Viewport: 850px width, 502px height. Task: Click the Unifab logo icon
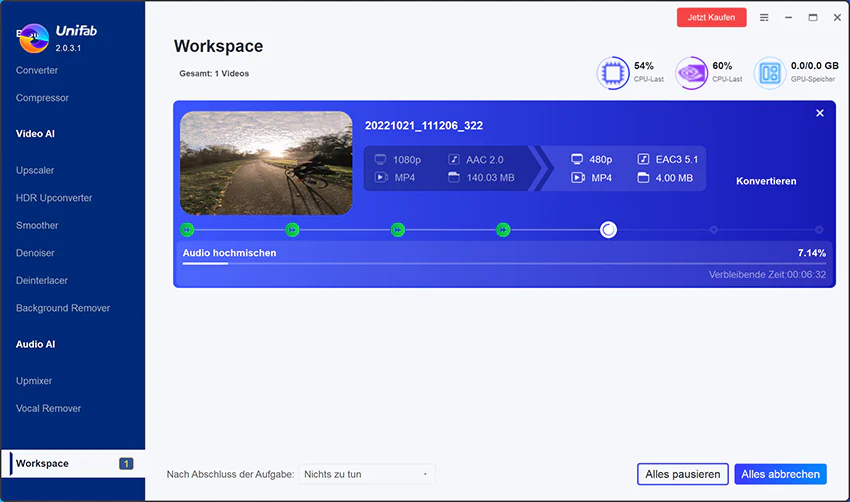click(x=34, y=38)
